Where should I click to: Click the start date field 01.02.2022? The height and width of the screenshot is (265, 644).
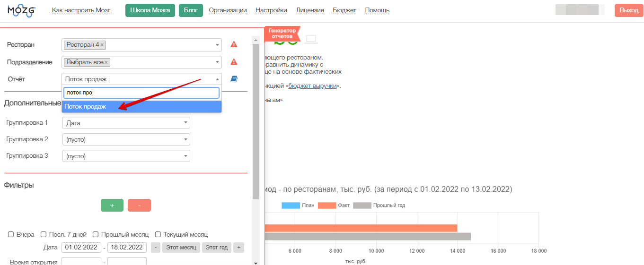pyautogui.click(x=81, y=248)
